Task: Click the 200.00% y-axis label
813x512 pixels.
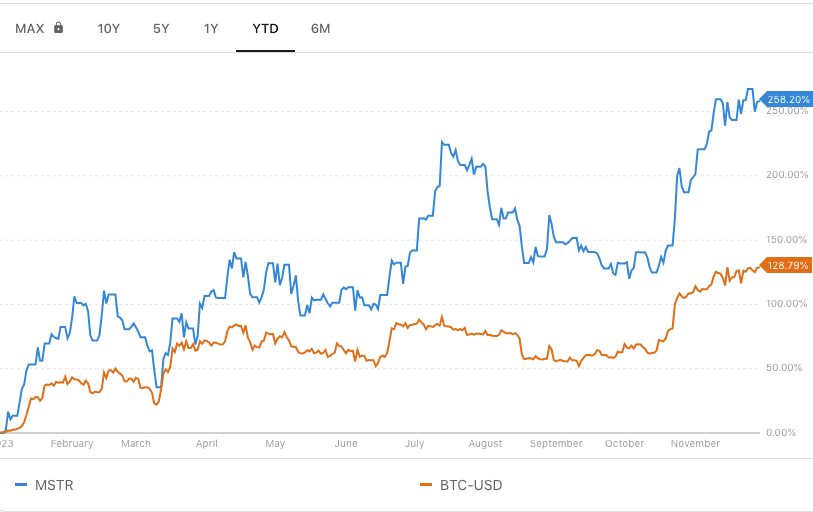Action: click(787, 175)
